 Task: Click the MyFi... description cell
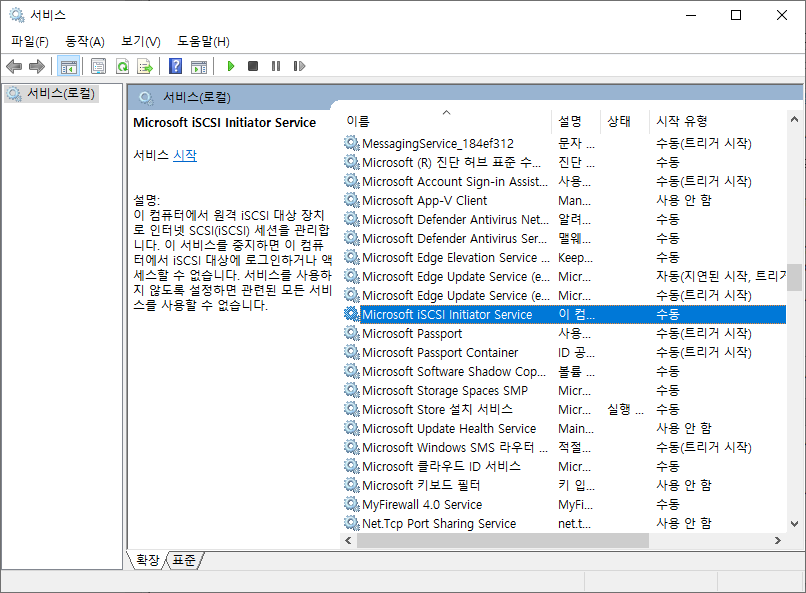576,505
